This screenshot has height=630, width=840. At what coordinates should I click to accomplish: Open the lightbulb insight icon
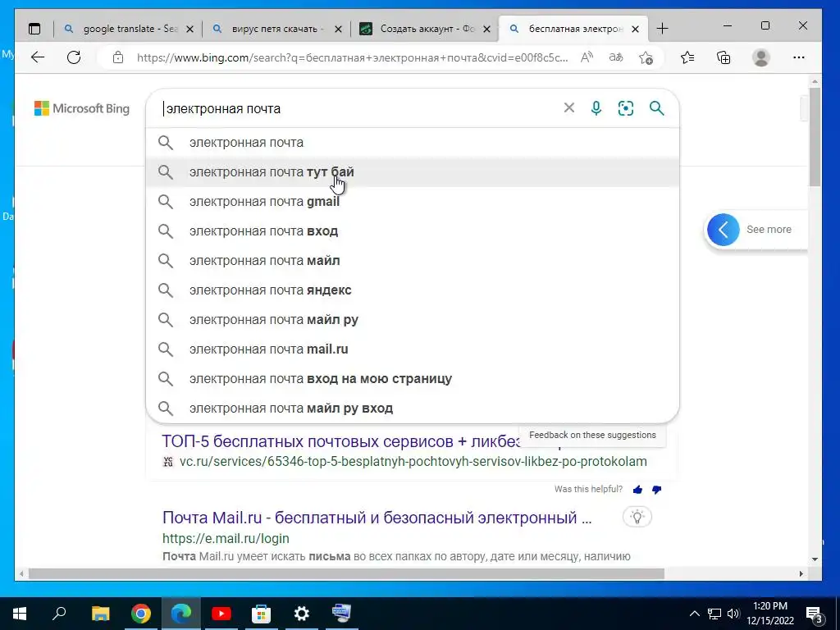pyautogui.click(x=637, y=517)
